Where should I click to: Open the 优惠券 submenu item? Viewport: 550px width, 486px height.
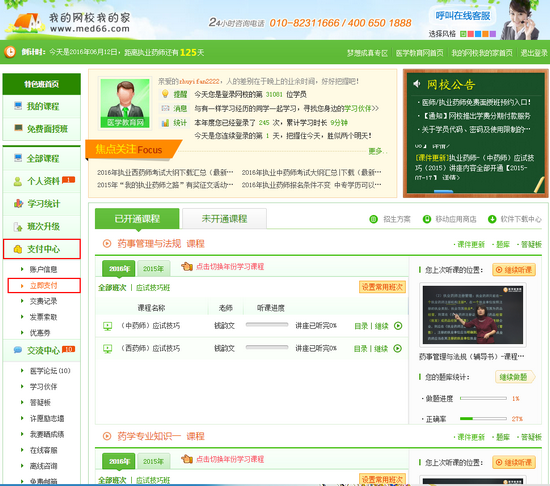(40, 333)
